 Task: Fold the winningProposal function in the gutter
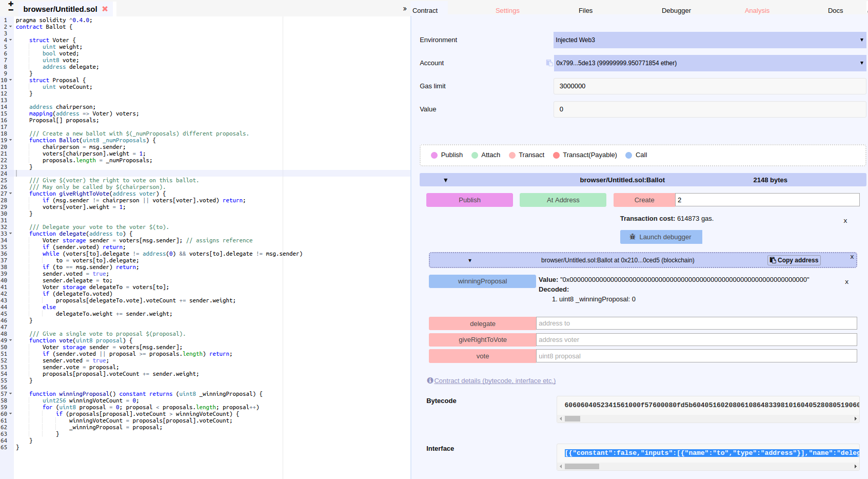click(10, 394)
